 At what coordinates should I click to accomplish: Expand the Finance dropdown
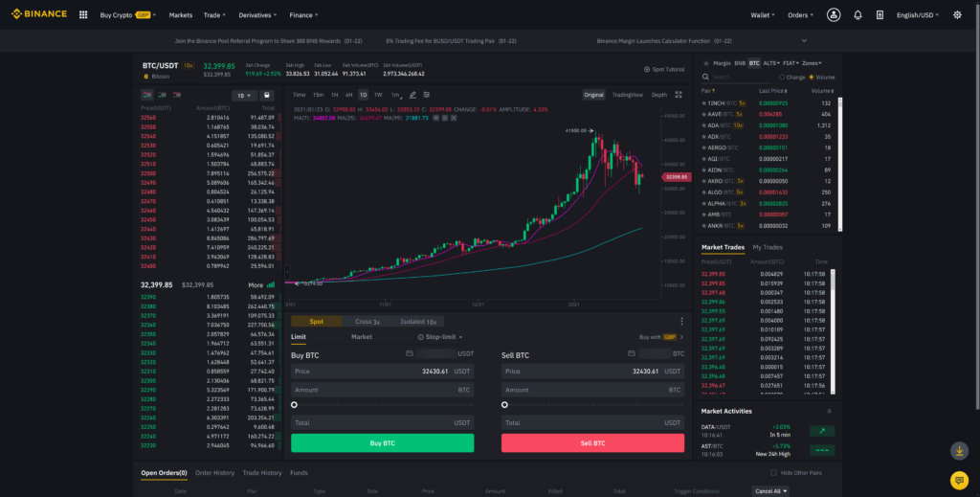pyautogui.click(x=303, y=15)
